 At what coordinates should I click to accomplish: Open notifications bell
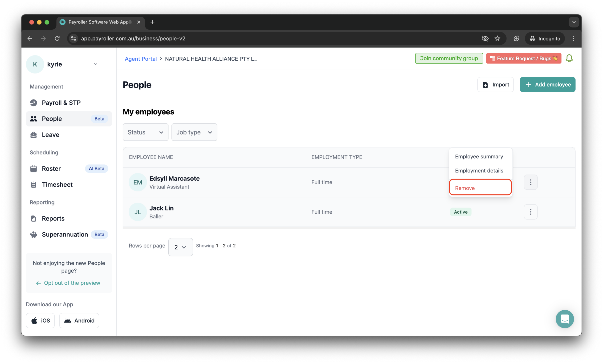click(569, 58)
